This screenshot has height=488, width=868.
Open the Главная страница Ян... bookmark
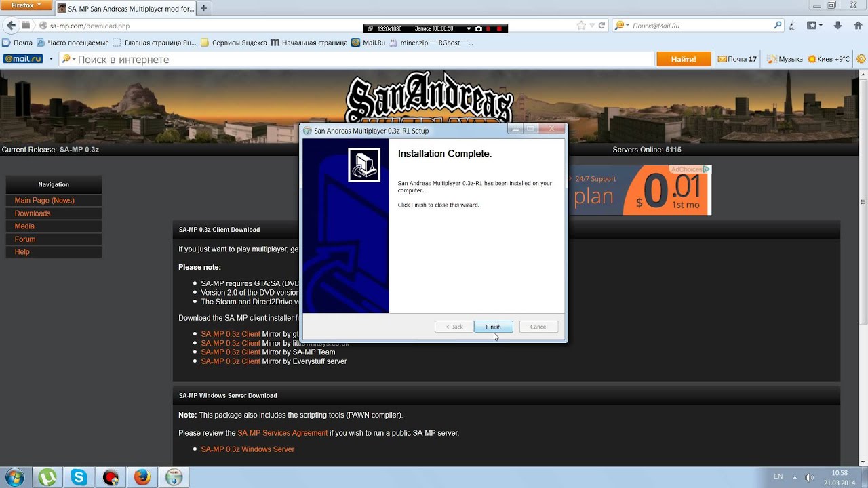point(155,43)
